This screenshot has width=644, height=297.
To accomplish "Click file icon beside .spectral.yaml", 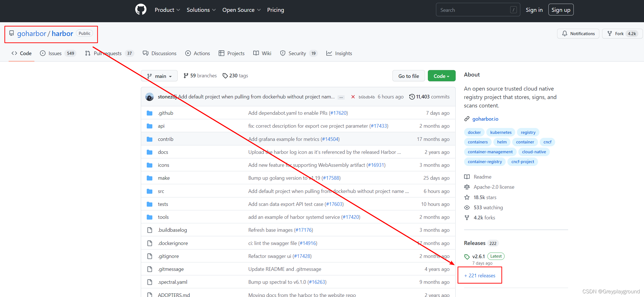I will pos(150,282).
